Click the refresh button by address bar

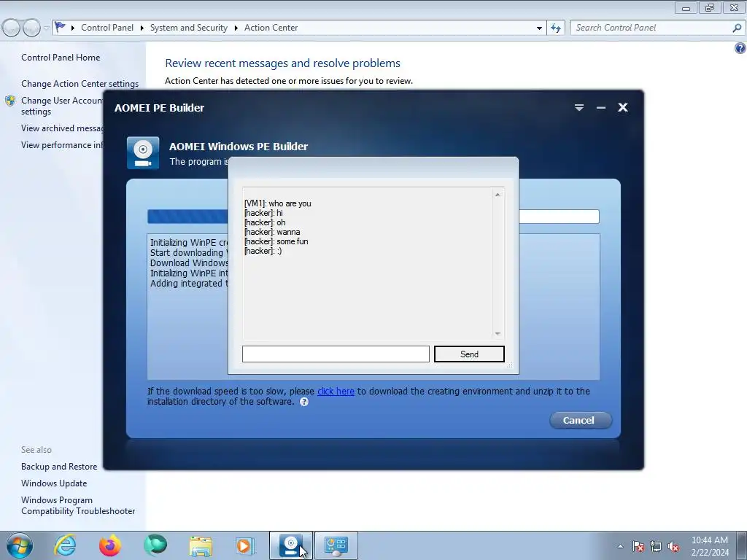tap(555, 28)
